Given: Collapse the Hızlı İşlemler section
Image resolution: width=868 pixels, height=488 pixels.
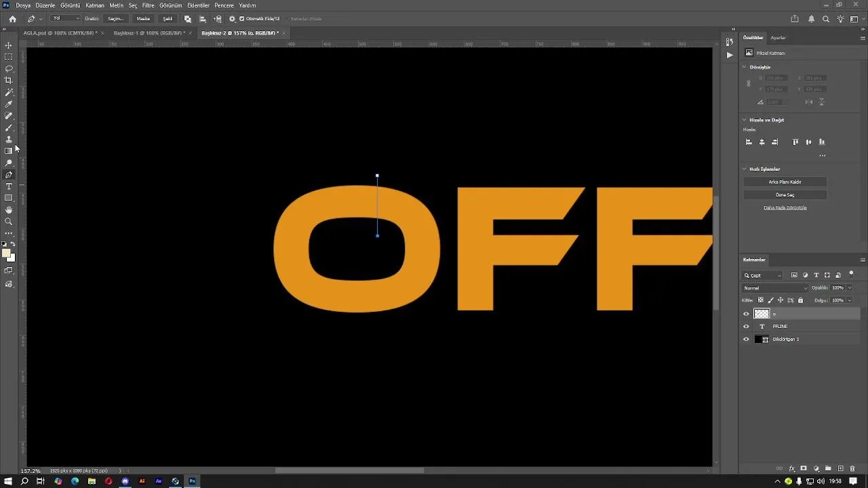Looking at the screenshot, I should tap(744, 169).
